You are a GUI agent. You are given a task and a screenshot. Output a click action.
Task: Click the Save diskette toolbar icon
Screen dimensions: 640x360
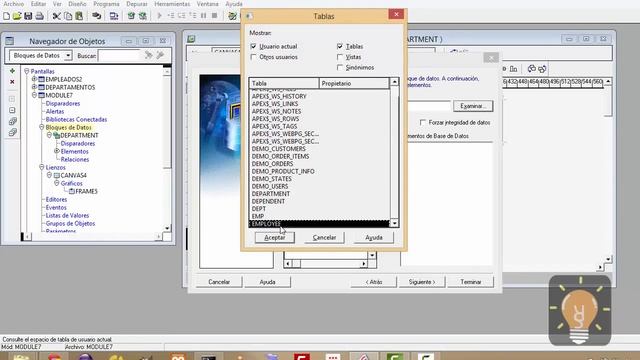pos(28,16)
